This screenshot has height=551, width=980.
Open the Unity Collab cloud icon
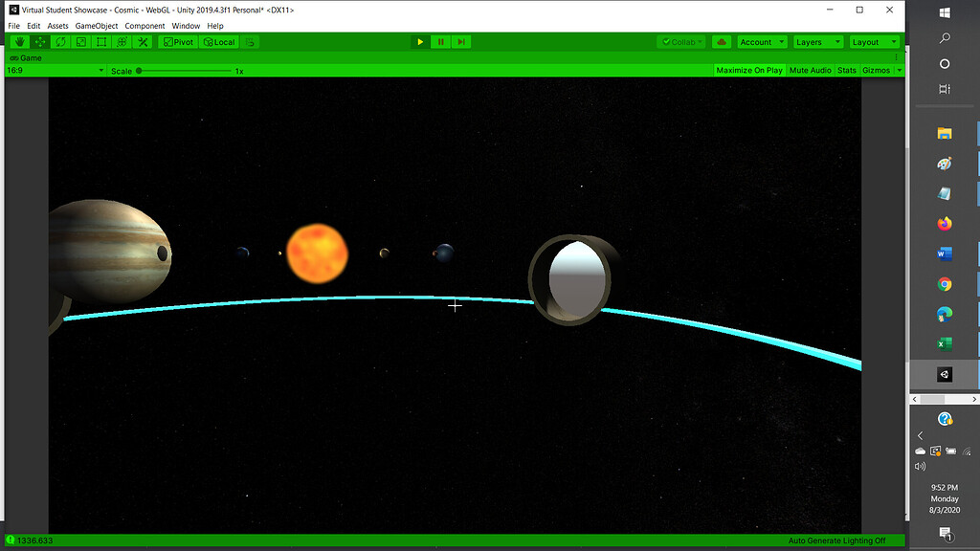[722, 41]
